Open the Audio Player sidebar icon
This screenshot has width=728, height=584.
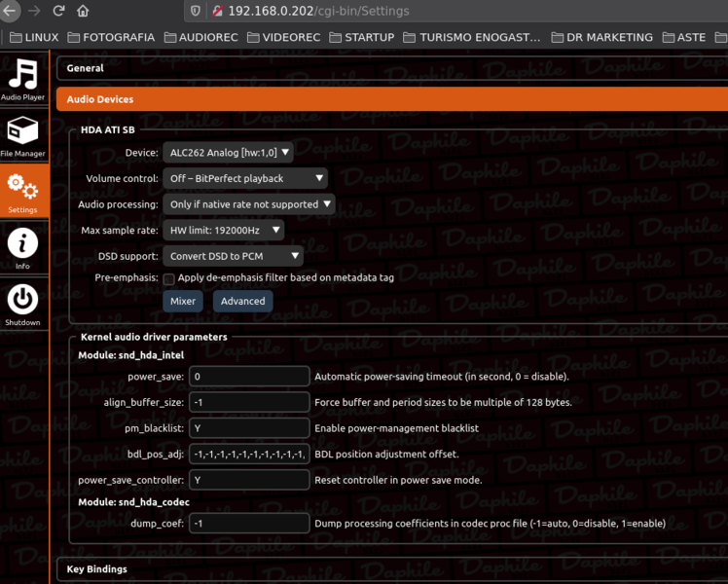22,78
